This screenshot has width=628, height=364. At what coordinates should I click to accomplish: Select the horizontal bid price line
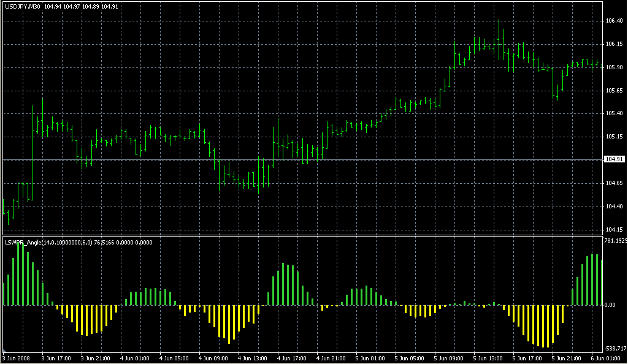307,160
